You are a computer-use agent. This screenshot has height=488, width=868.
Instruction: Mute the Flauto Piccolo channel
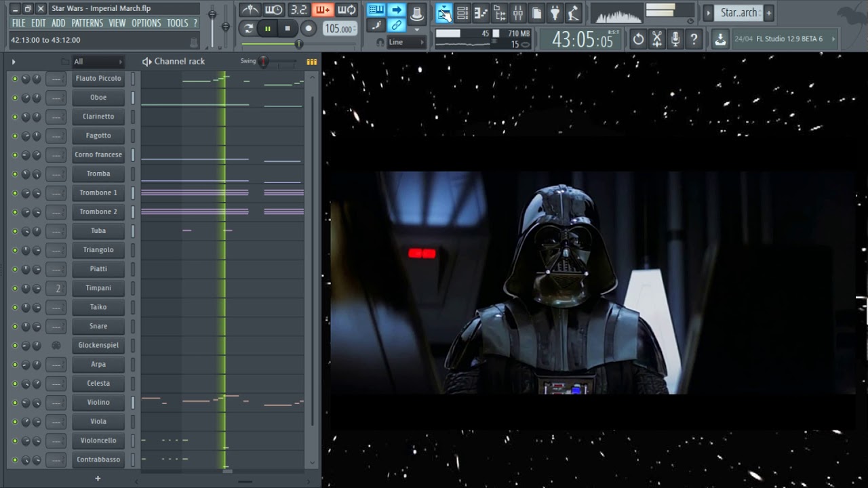point(15,79)
